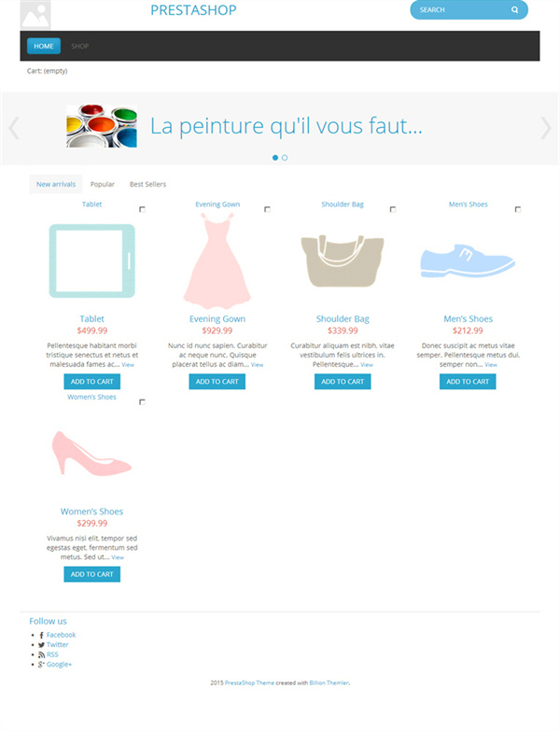This screenshot has width=560, height=731.
Task: Tick the checkbox next to Men's Shoes
Action: tap(518, 209)
